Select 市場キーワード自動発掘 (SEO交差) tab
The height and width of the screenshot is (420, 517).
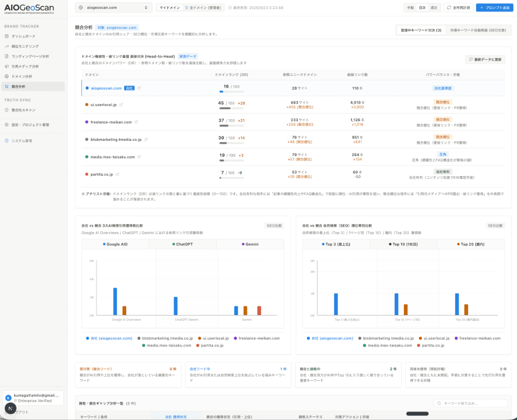pyautogui.click(x=478, y=30)
